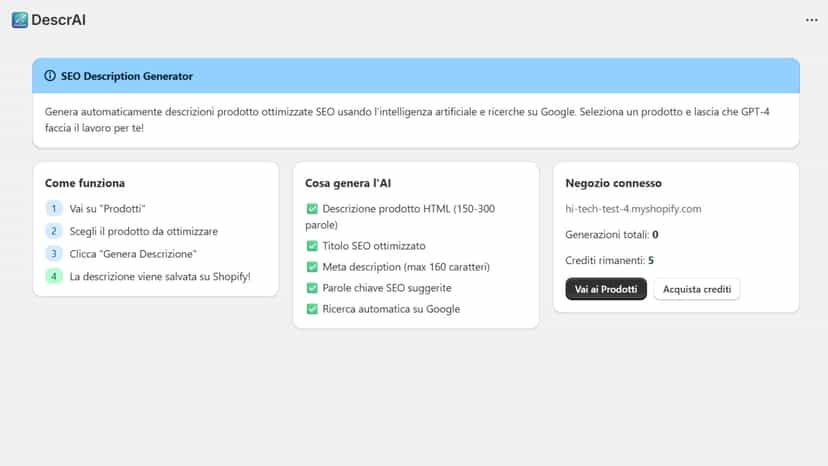This screenshot has height=466, width=828.
Task: Select green step 4 number badge
Action: pyautogui.click(x=53, y=276)
